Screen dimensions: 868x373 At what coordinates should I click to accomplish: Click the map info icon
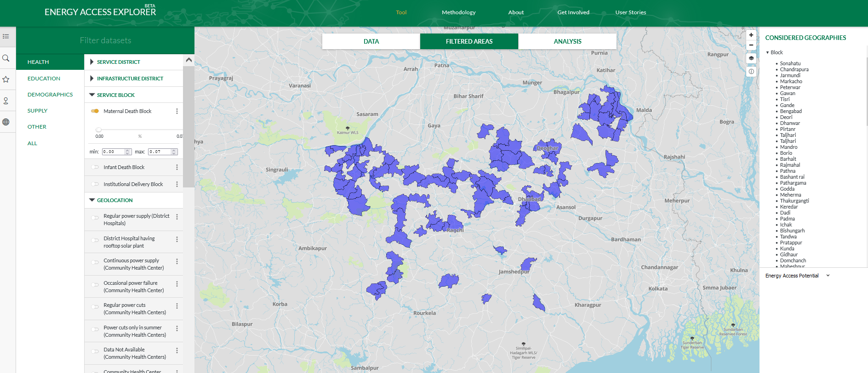click(x=751, y=72)
